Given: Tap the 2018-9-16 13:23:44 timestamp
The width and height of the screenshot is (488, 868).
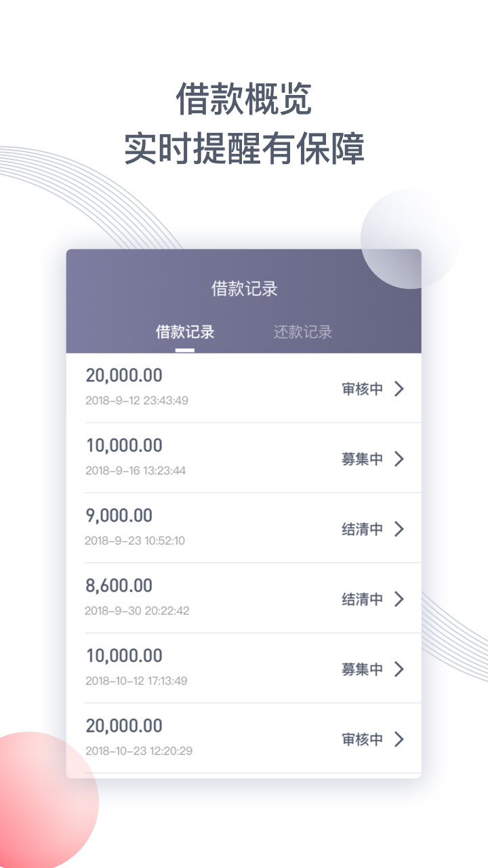Looking at the screenshot, I should [136, 471].
